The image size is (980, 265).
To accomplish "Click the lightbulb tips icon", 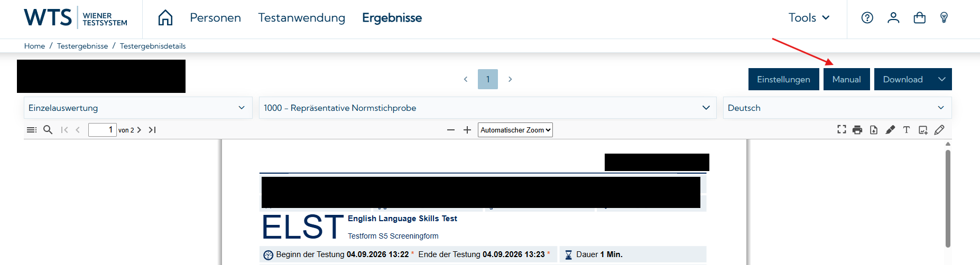I will (944, 17).
